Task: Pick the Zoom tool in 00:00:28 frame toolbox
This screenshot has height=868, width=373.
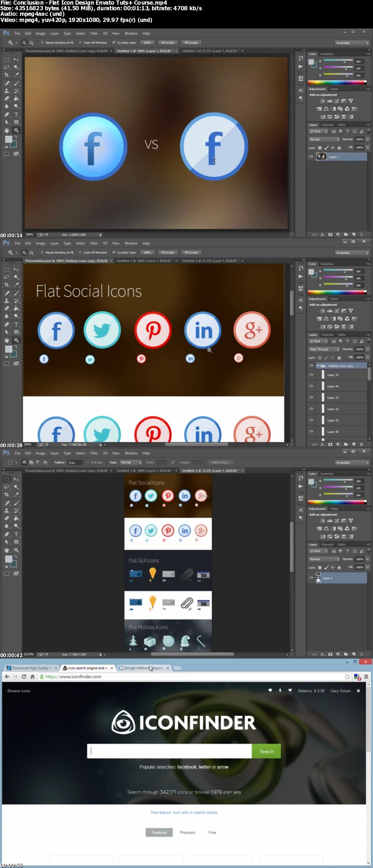Action: pos(16,340)
